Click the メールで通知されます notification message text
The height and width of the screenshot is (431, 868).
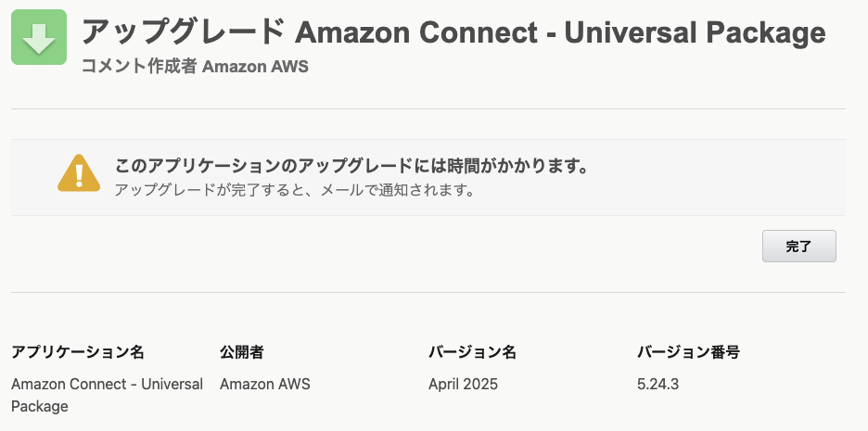tap(295, 190)
